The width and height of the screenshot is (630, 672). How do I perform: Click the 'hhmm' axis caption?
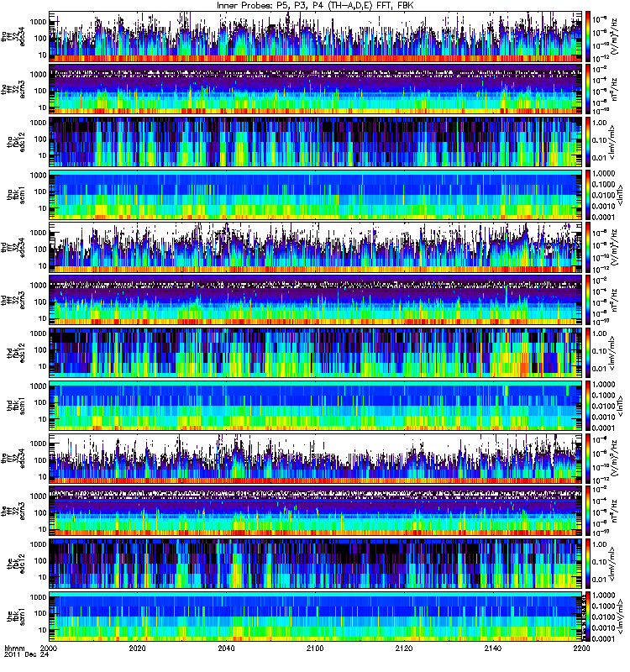tap(14, 648)
